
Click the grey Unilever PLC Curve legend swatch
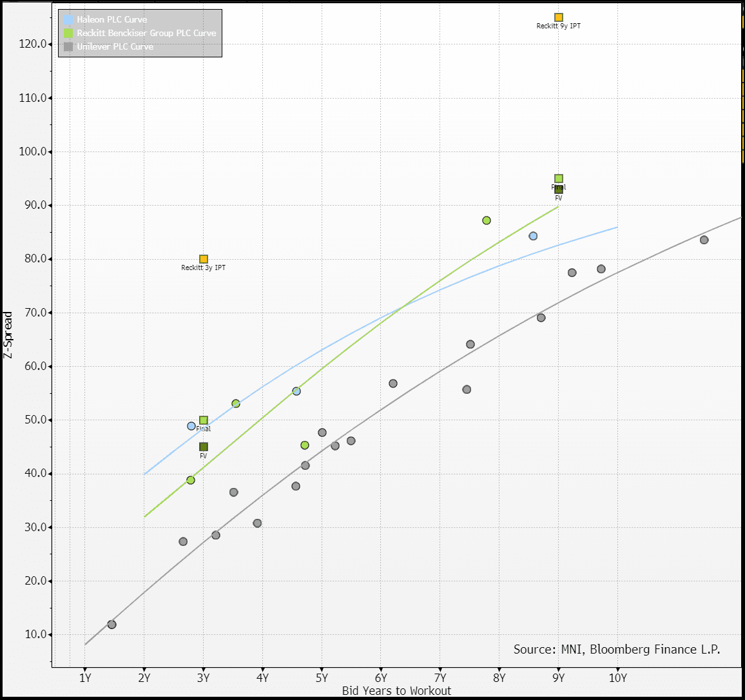click(x=68, y=46)
